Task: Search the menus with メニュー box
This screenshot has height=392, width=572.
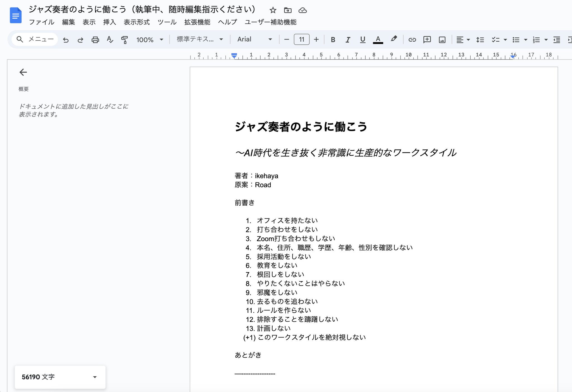Action: click(35, 39)
